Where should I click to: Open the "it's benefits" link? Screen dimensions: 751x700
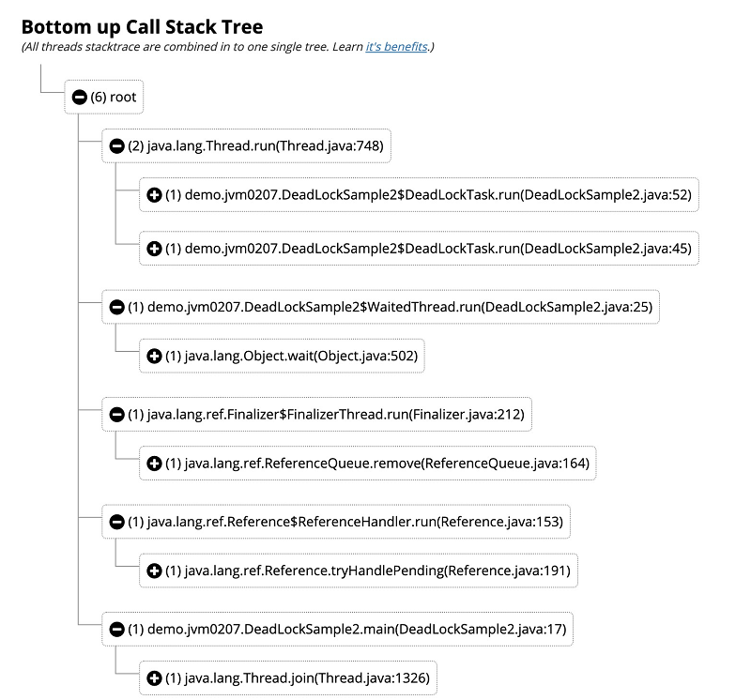(396, 47)
